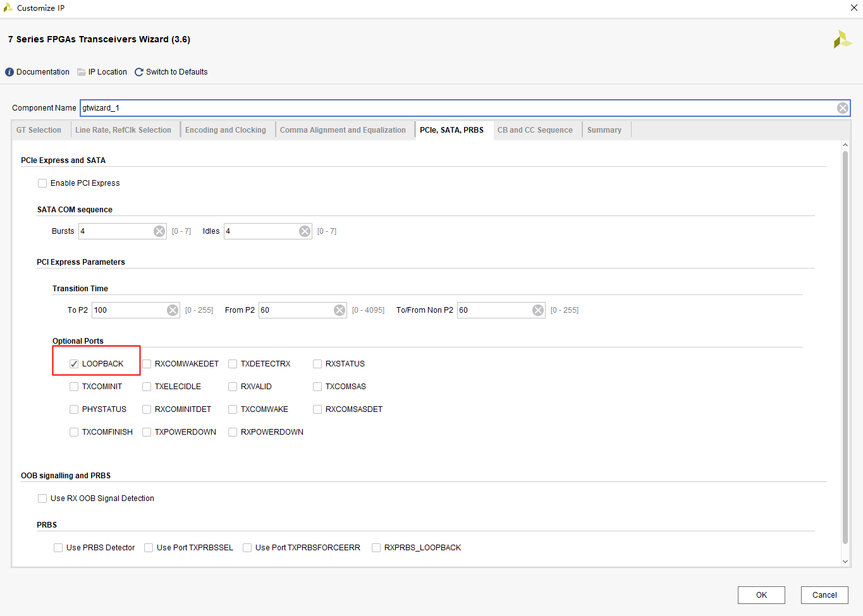The width and height of the screenshot is (863, 616).
Task: Enable the TXDETECTRX port
Action: coord(233,364)
